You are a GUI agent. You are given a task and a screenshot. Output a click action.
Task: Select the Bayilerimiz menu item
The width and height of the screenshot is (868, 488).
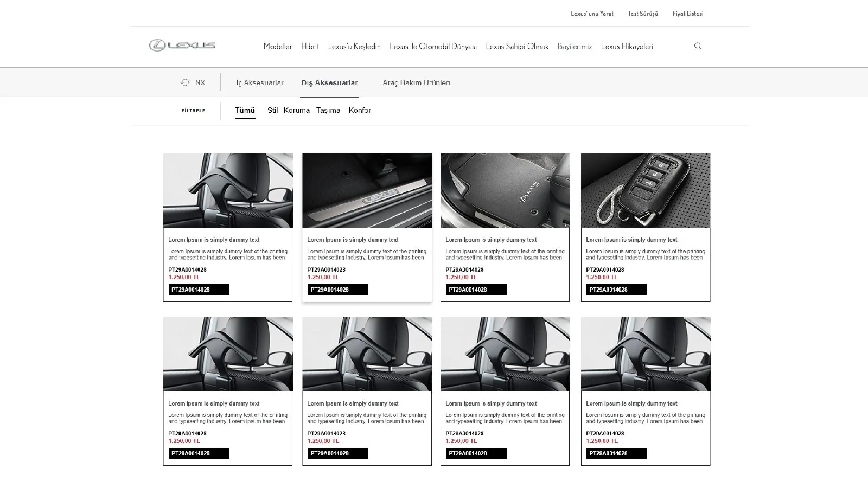(575, 47)
